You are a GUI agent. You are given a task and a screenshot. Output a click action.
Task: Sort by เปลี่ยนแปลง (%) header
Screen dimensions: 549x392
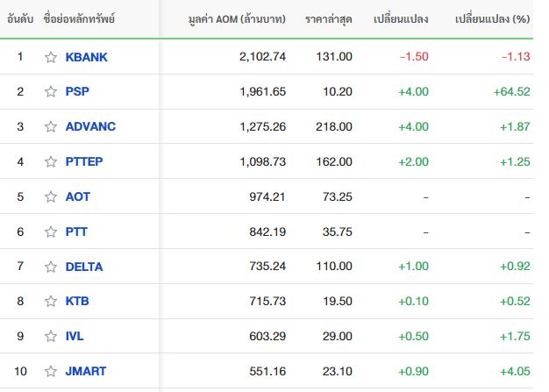[x=492, y=19]
